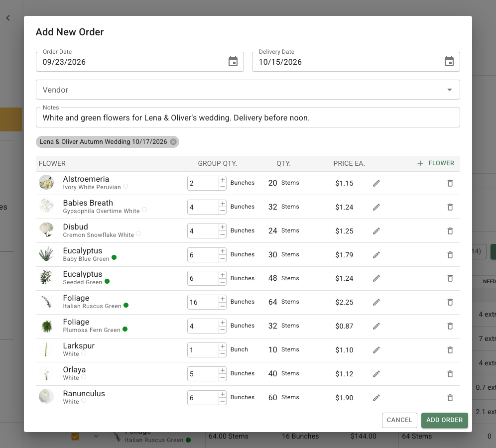The image size is (496, 448).
Task: Delete the Ranunculus row
Action: pos(450,398)
